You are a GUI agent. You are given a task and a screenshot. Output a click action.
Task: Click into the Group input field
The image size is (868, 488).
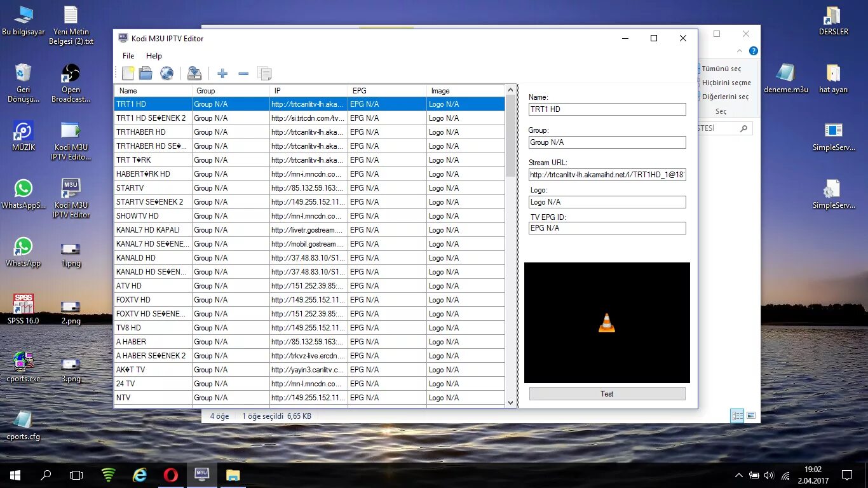point(607,142)
